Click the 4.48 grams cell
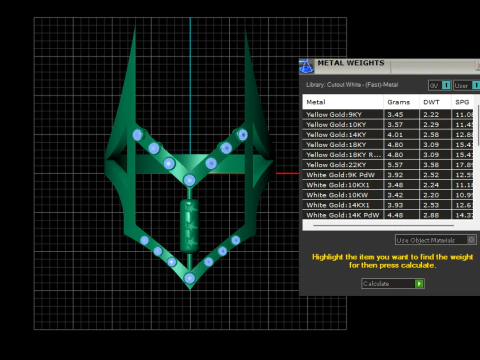Image resolution: width=480 pixels, height=360 pixels. (x=401, y=215)
